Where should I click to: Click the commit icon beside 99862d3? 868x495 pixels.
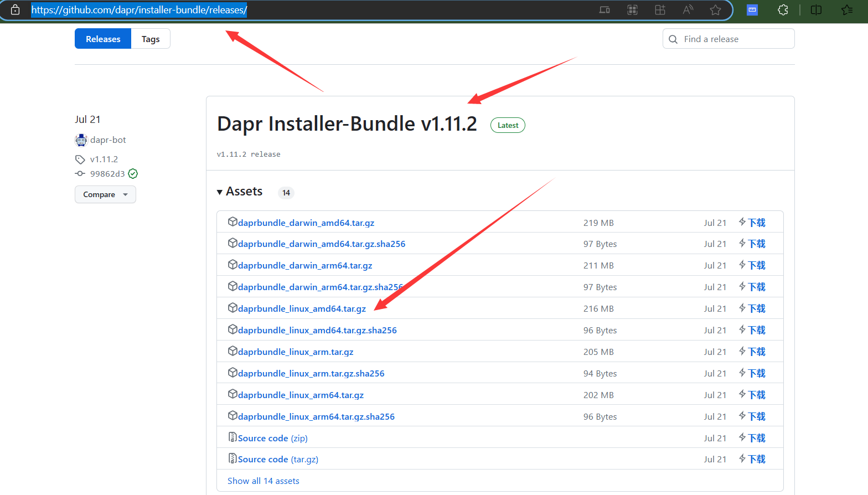[x=80, y=174]
